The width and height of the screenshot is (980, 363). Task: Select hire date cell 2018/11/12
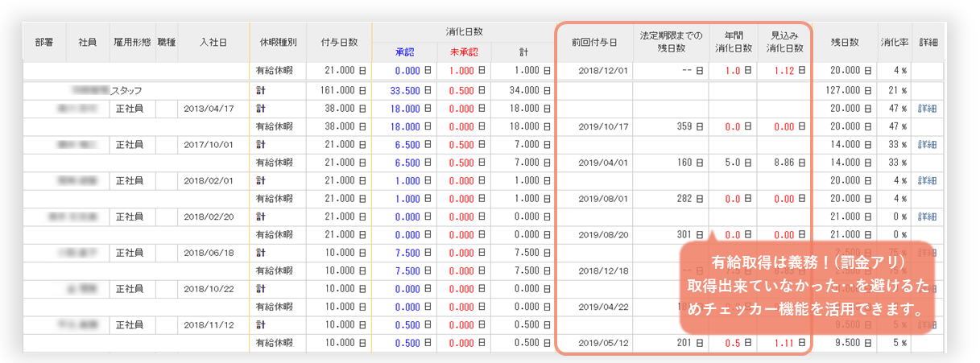(x=208, y=325)
